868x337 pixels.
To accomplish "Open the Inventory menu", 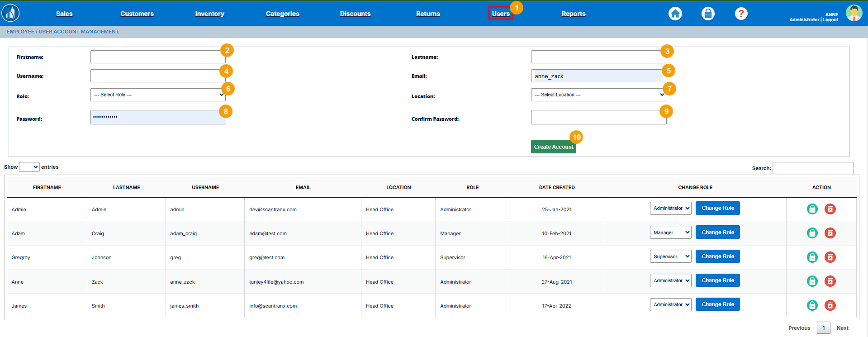I will click(x=209, y=14).
